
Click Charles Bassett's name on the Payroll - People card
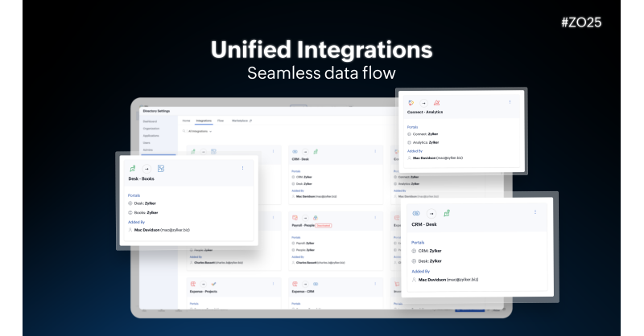coord(307,263)
